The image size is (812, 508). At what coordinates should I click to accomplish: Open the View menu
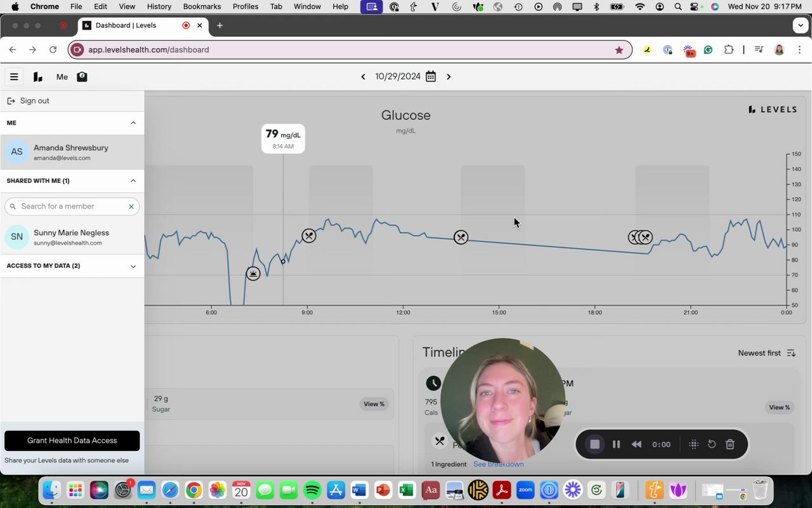pyautogui.click(x=127, y=6)
